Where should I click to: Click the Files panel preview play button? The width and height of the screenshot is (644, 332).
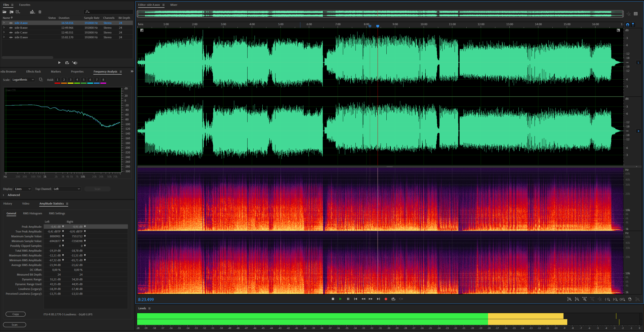[59, 63]
